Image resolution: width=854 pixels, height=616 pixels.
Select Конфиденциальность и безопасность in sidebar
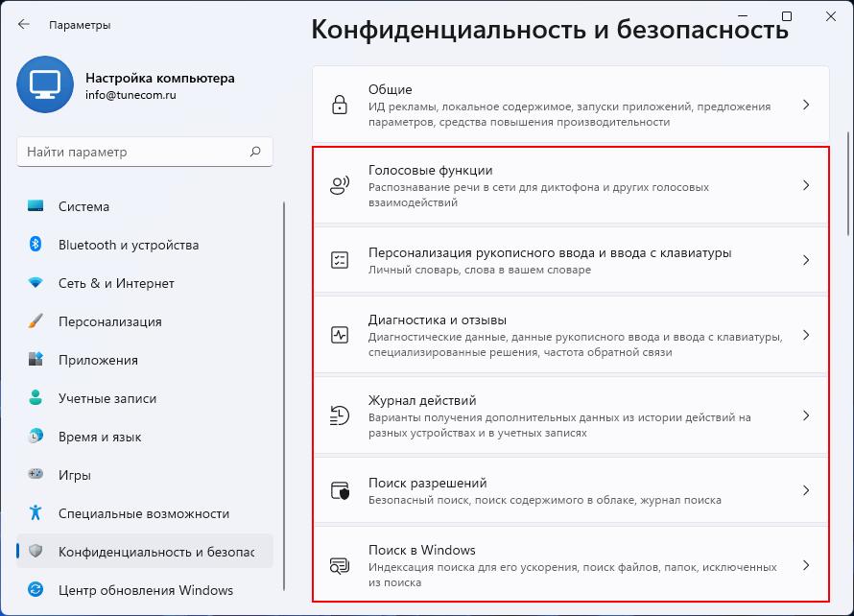click(x=145, y=552)
